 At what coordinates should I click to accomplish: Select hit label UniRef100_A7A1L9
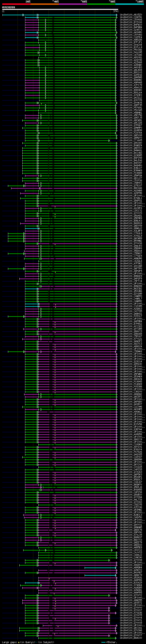131,236
